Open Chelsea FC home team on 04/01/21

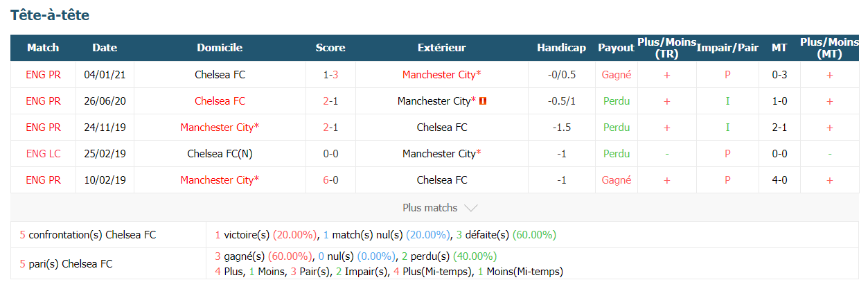pyautogui.click(x=220, y=75)
